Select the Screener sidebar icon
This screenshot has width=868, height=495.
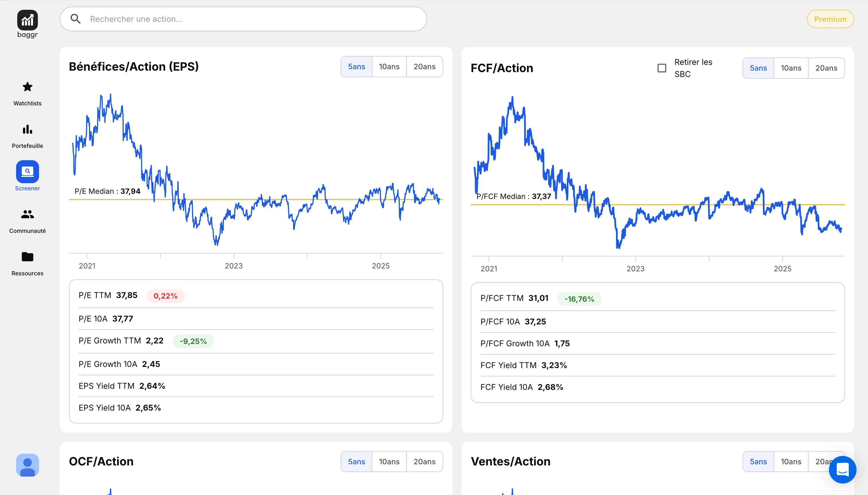27,172
